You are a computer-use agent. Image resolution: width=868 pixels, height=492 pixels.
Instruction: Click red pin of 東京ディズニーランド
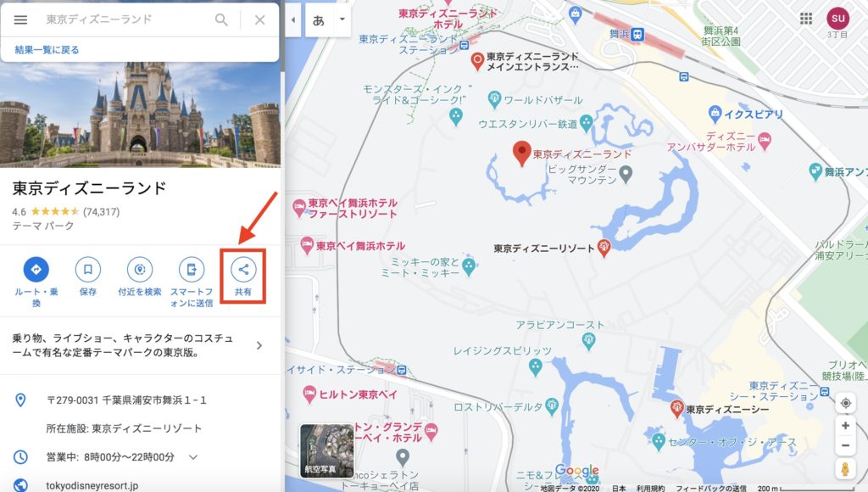click(521, 153)
